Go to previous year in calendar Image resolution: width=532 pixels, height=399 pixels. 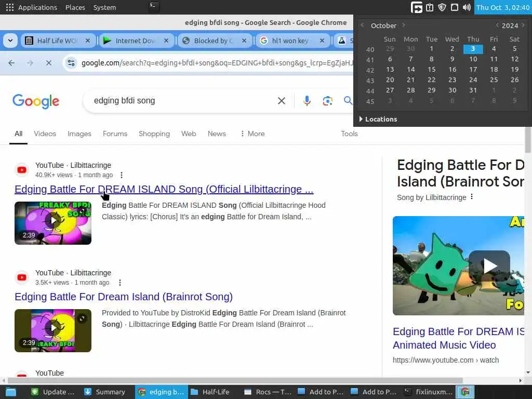(497, 25)
